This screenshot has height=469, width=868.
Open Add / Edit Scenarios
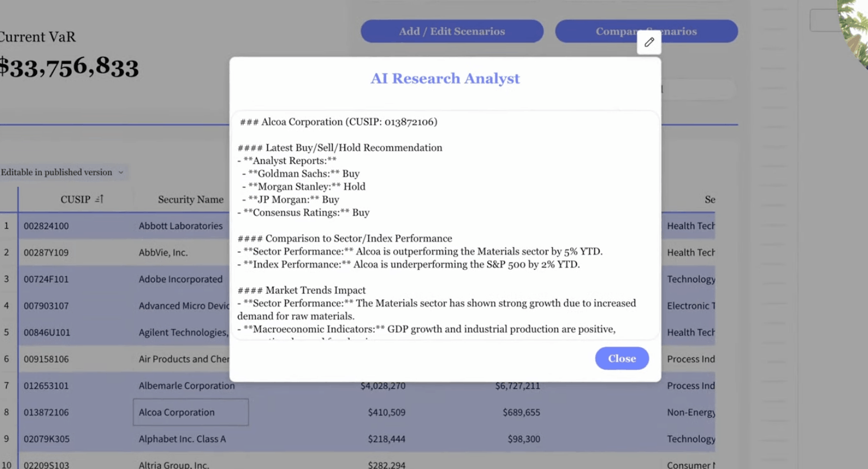point(452,31)
